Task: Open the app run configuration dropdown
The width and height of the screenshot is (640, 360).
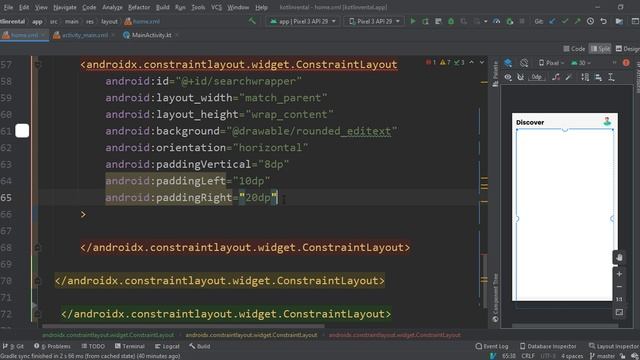Action: coord(302,21)
